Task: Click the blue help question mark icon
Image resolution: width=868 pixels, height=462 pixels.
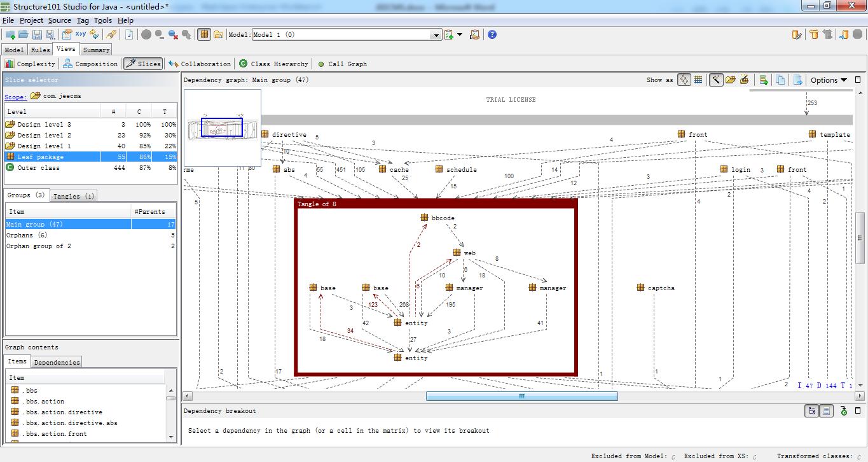Action: 492,34
